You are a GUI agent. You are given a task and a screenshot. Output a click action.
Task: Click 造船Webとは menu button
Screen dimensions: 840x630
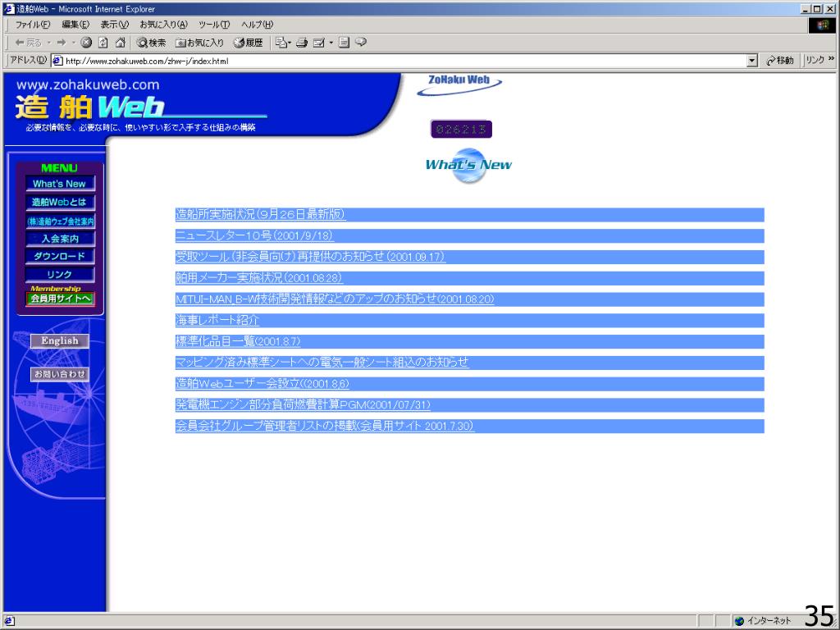pyautogui.click(x=60, y=202)
